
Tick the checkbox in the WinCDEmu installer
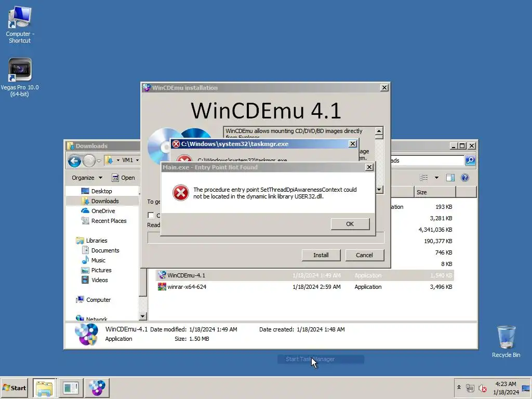(151, 216)
